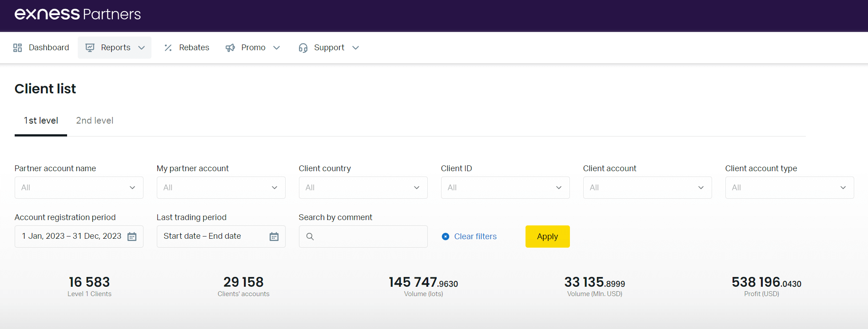Click the Rebates percent icon
This screenshot has height=329, width=868.
(x=168, y=48)
